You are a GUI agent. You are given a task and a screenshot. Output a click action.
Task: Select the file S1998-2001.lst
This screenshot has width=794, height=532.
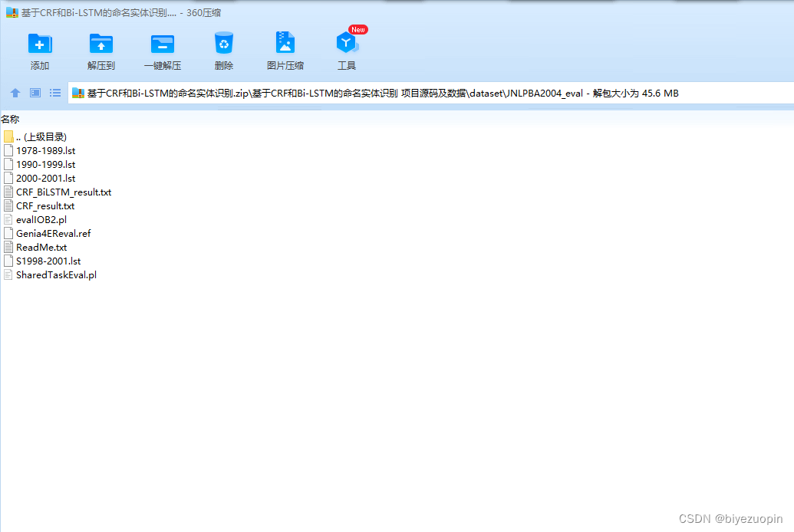point(48,261)
